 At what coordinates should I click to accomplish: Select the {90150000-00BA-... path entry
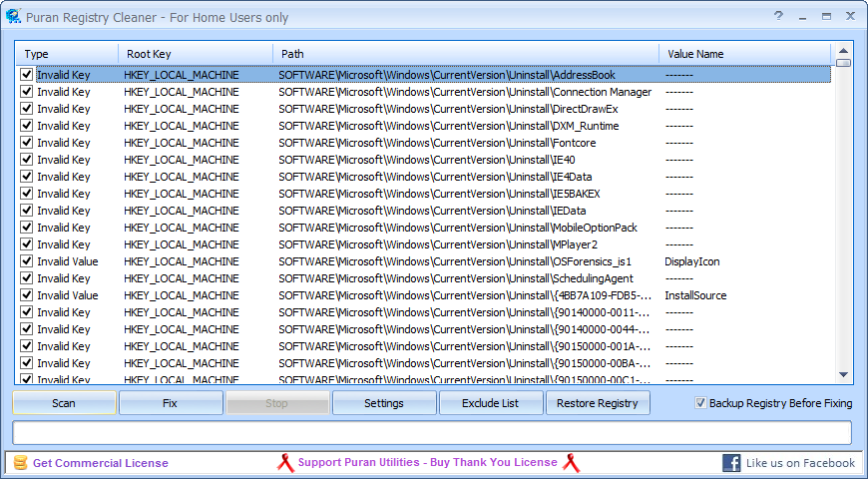pyautogui.click(x=465, y=363)
